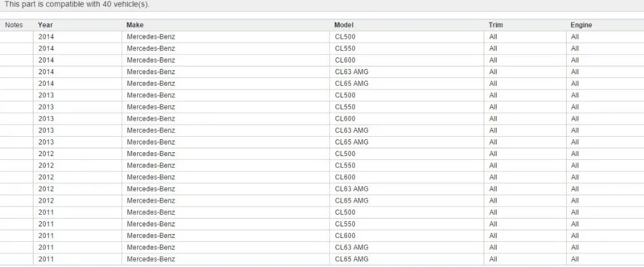Click the Engine column header
The image size is (644, 267).
point(581,25)
